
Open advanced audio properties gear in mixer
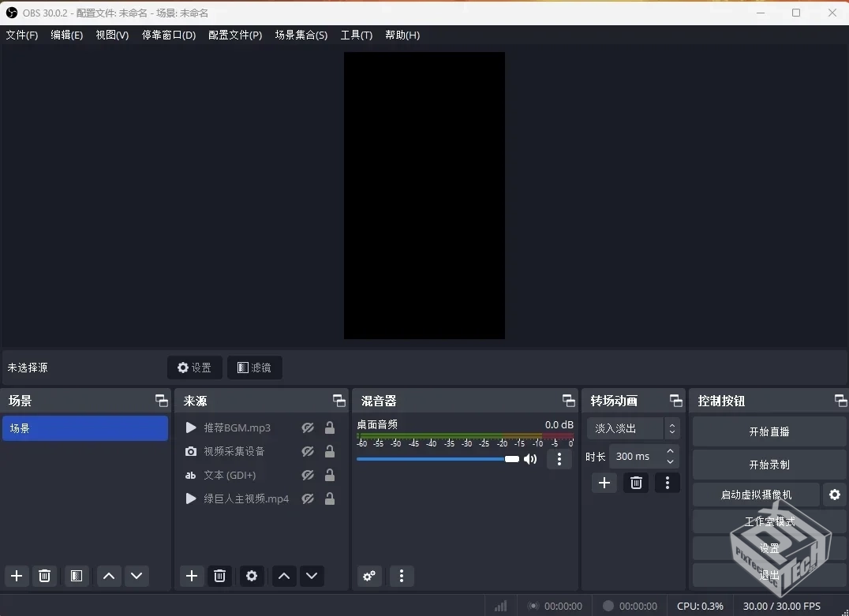[369, 577]
